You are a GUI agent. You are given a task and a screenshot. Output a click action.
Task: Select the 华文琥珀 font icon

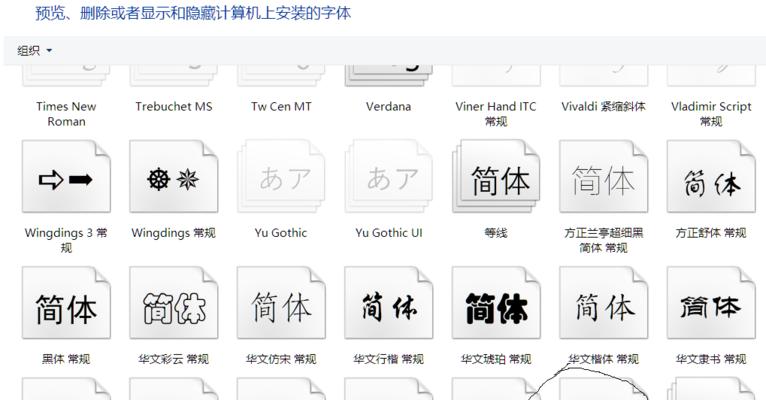(x=496, y=303)
